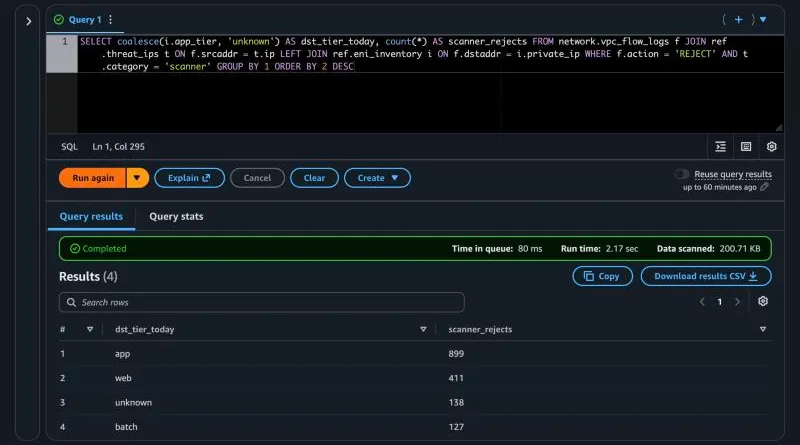Image resolution: width=800 pixels, height=445 pixels.
Task: Click the value 411 in scanner_rejects
Action: click(456, 378)
